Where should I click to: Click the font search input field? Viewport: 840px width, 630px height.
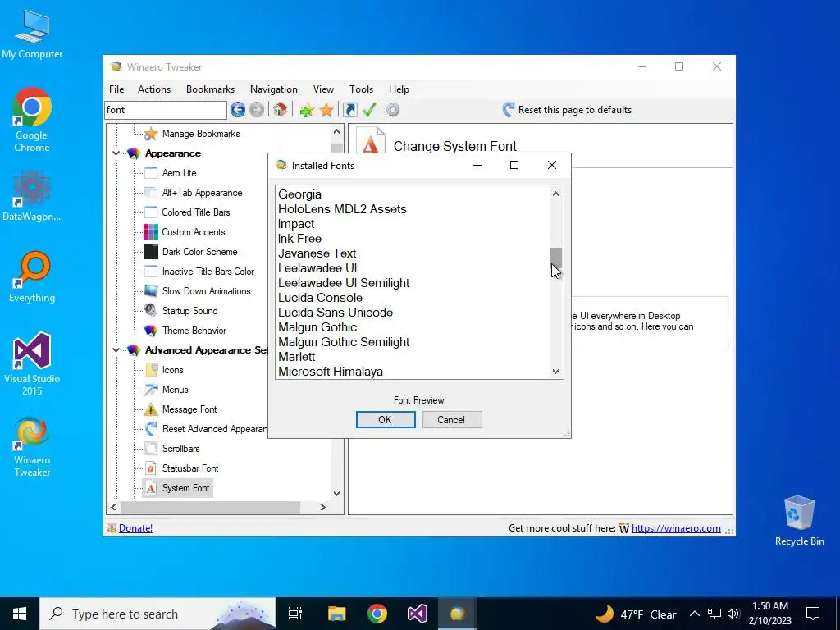pos(166,110)
